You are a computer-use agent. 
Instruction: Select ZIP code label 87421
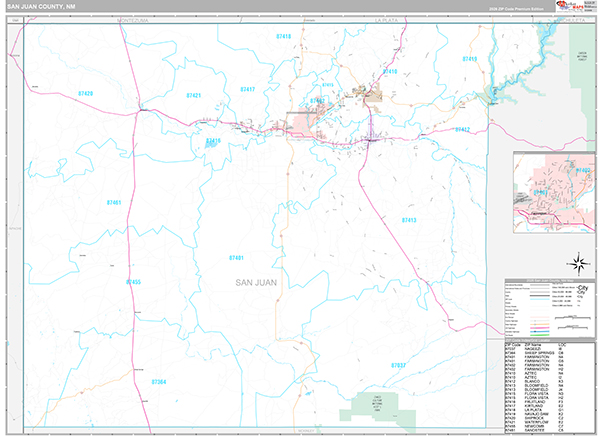tap(193, 94)
